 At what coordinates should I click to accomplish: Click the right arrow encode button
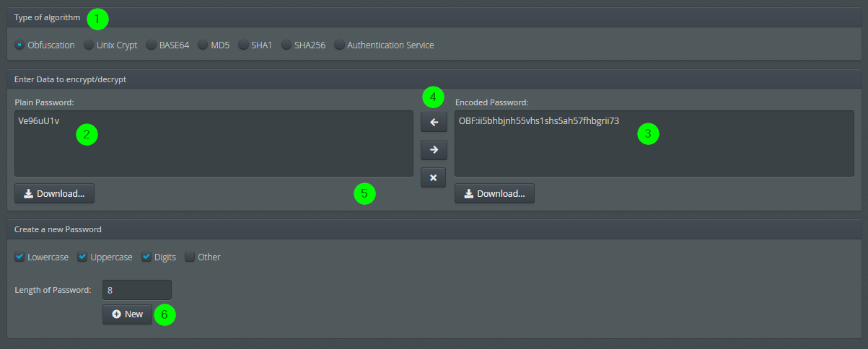[434, 149]
